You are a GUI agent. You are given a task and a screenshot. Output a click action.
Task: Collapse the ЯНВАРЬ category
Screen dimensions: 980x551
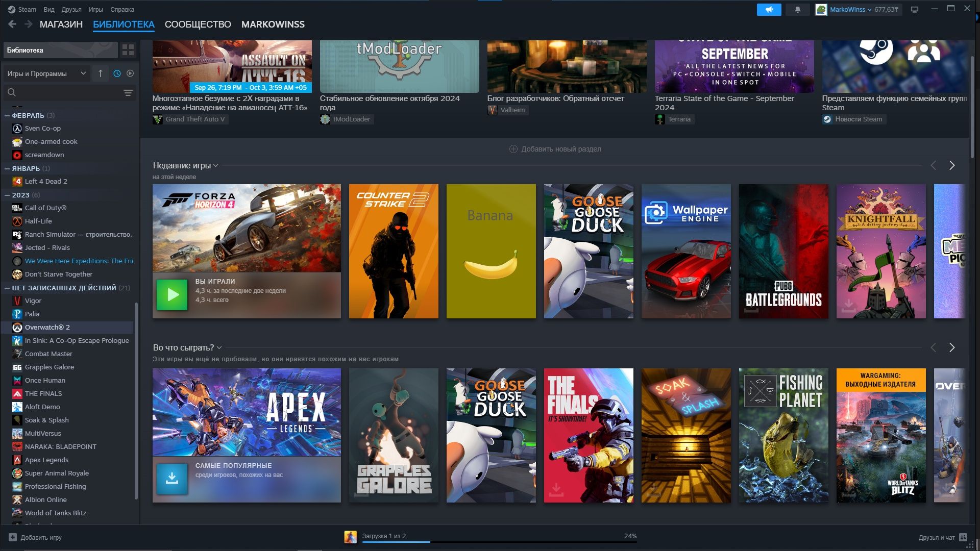coord(7,169)
